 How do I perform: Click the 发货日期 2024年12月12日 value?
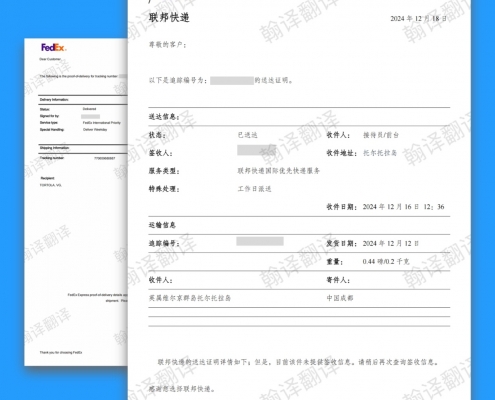[390, 243]
